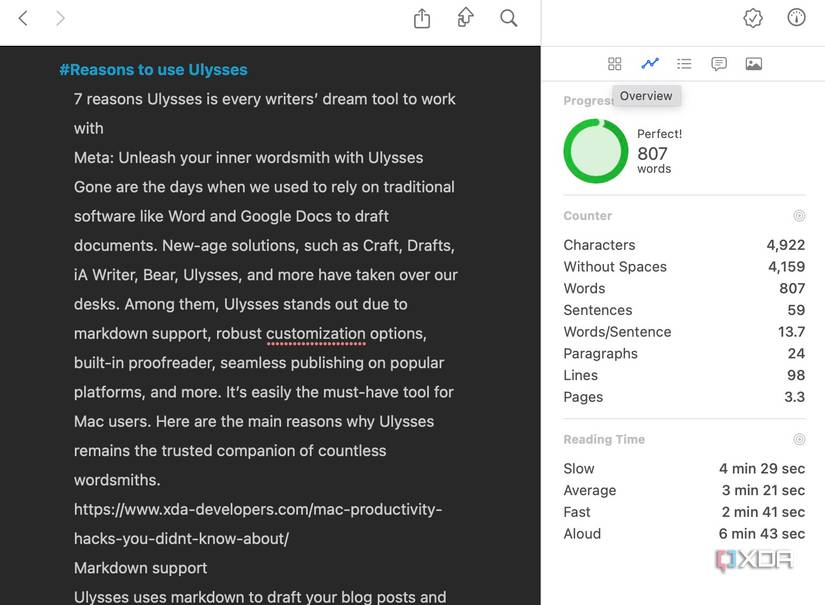This screenshot has width=825, height=605.
Task: Click the Pages count row
Action: pos(684,397)
